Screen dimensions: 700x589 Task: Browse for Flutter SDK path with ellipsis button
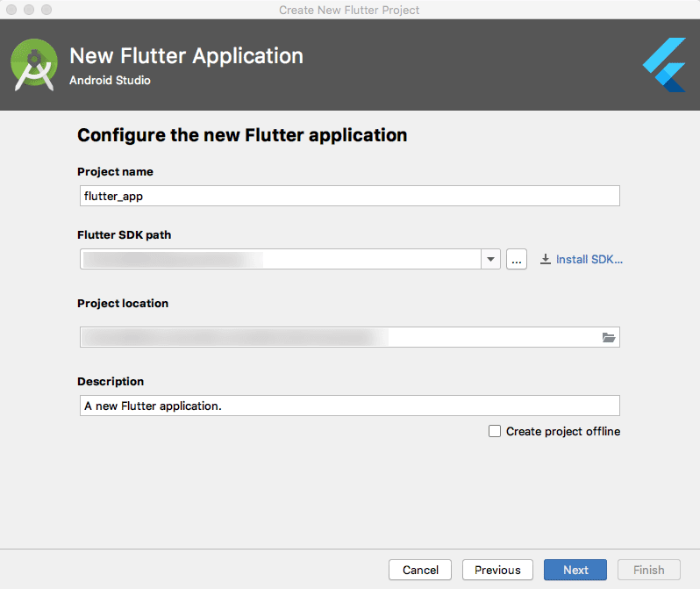click(x=517, y=259)
